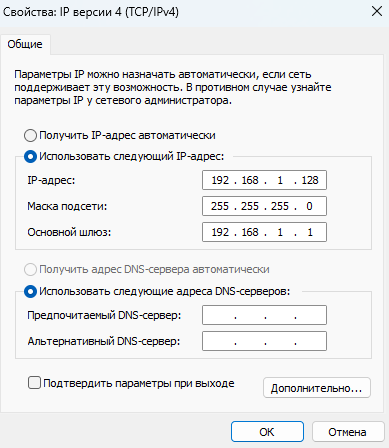Viewport: 389px width, 448px height.
Task: Click the second octet 168 of IP-адрес
Action: click(x=250, y=180)
